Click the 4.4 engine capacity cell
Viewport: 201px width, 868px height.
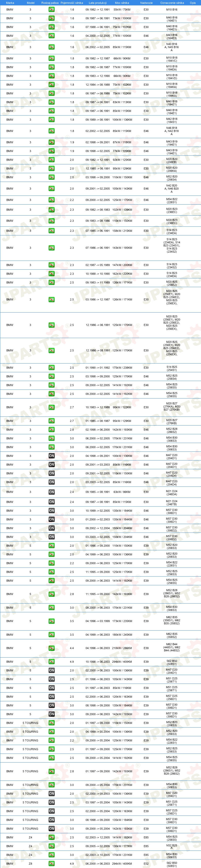pyautogui.click(x=72, y=648)
